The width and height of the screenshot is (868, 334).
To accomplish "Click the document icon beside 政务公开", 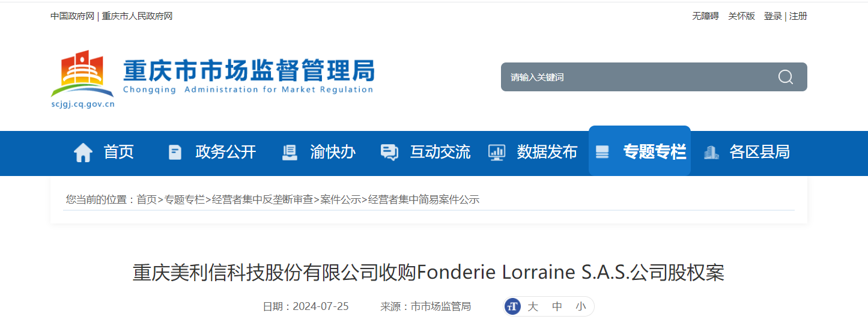I will coord(175,153).
